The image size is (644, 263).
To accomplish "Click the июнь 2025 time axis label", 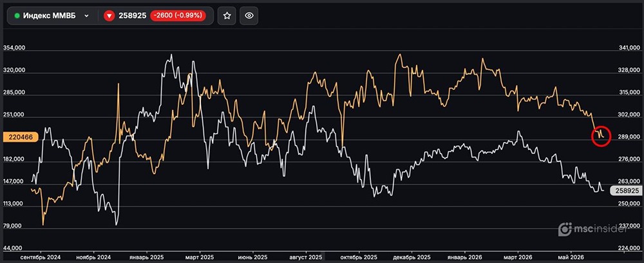I will point(252,257).
